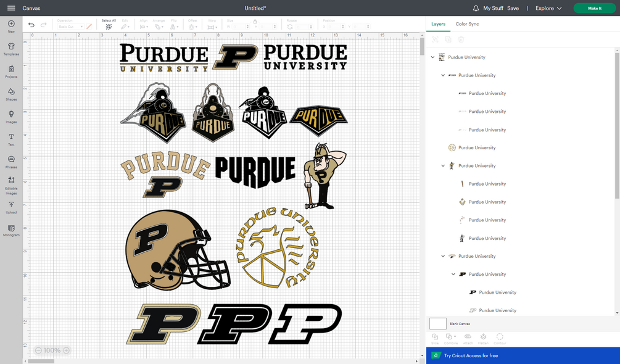Select the Text tool
The height and width of the screenshot is (364, 620).
[11, 139]
